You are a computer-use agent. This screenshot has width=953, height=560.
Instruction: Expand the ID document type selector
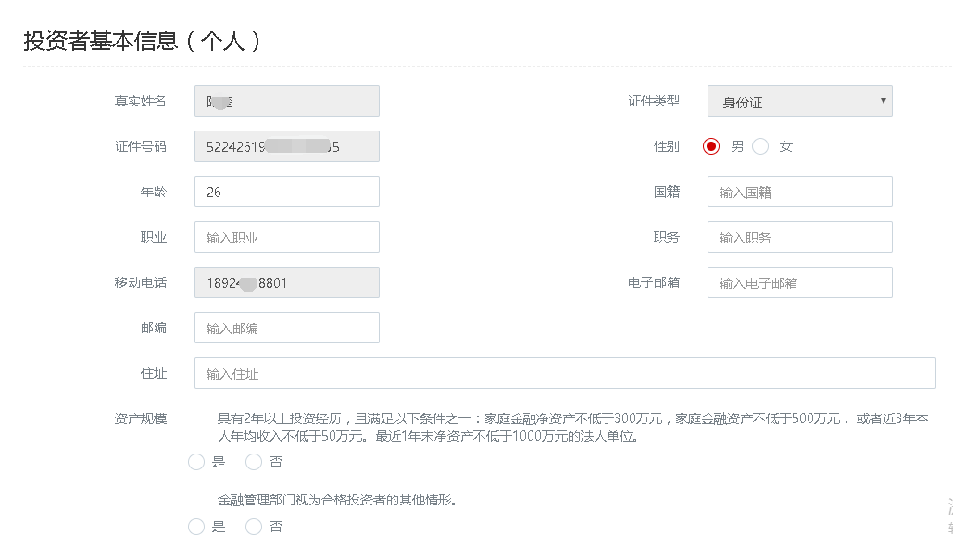[x=798, y=100]
